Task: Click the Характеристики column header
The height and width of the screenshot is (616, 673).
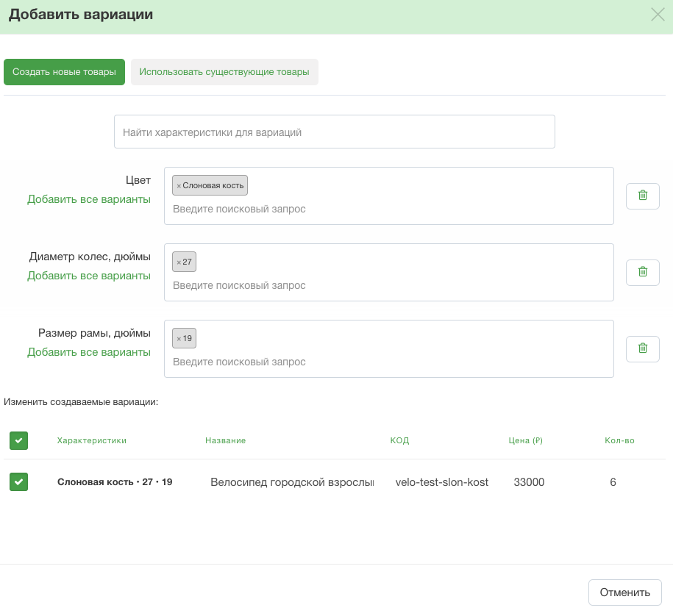Action: pos(92,440)
